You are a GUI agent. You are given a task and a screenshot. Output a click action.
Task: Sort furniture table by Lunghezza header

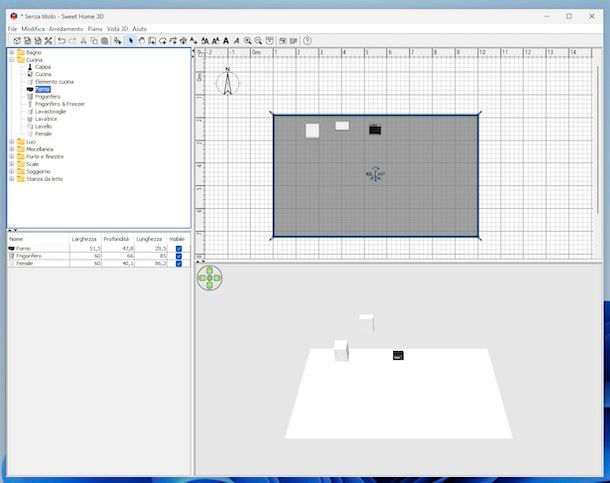150,239
